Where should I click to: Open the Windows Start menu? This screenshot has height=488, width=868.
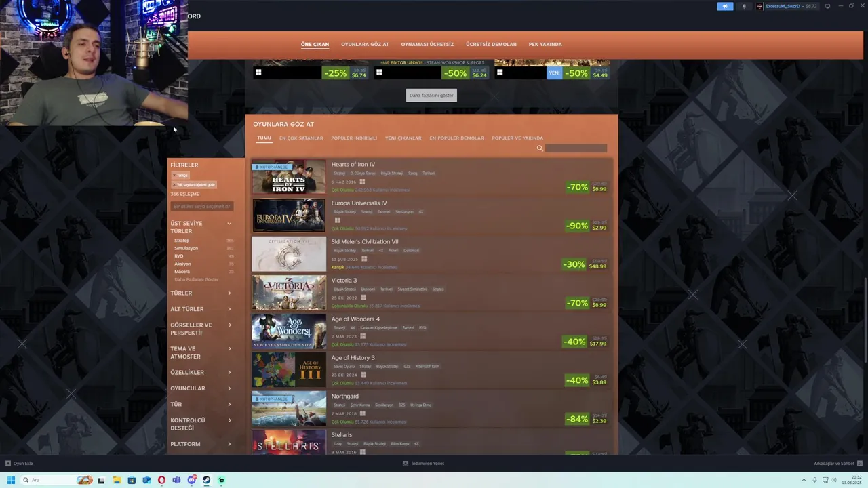point(11,480)
